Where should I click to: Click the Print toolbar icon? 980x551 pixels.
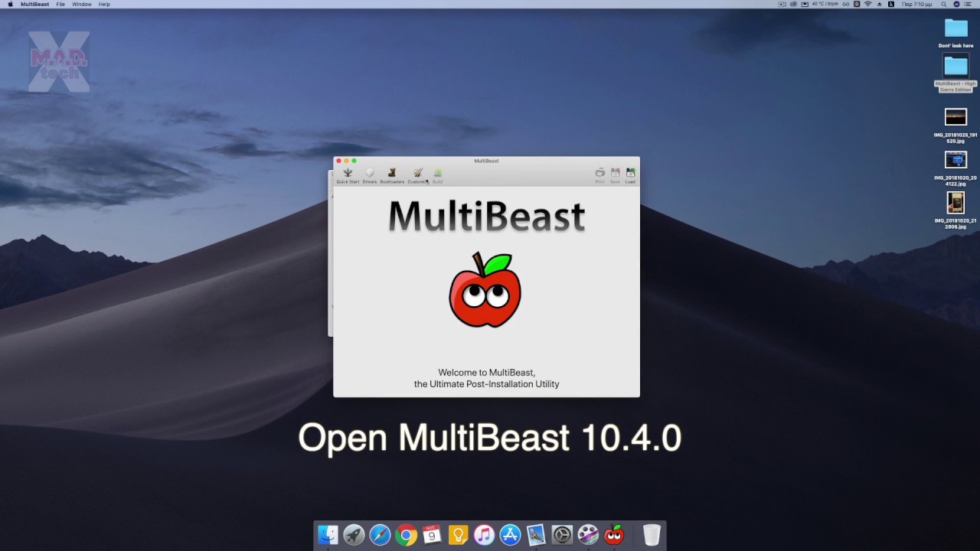(600, 176)
